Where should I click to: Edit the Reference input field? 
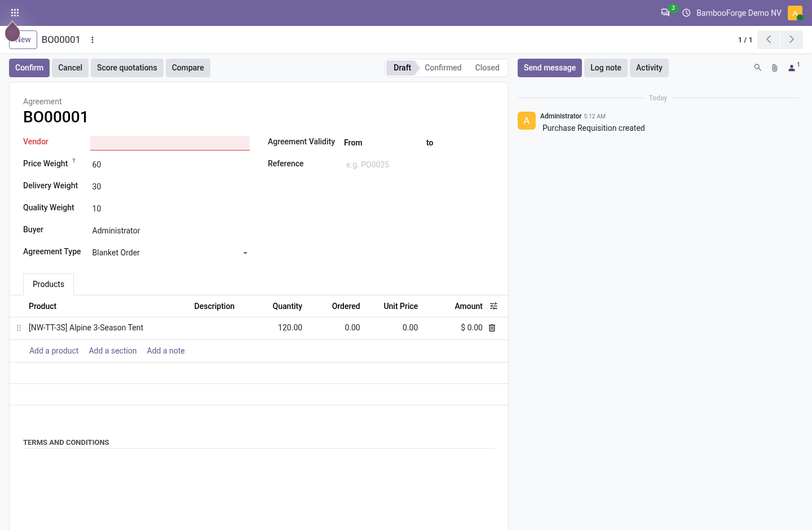click(x=419, y=165)
